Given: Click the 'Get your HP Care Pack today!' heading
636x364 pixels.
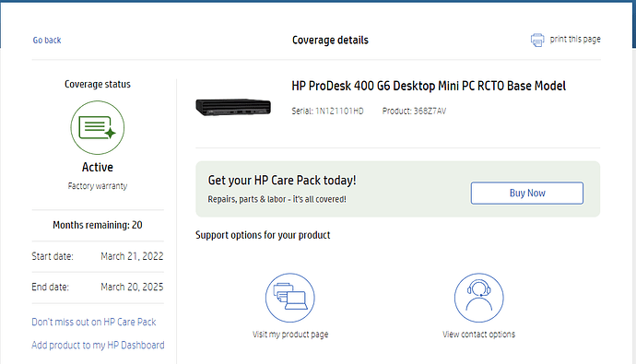Looking at the screenshot, I should click(x=282, y=181).
